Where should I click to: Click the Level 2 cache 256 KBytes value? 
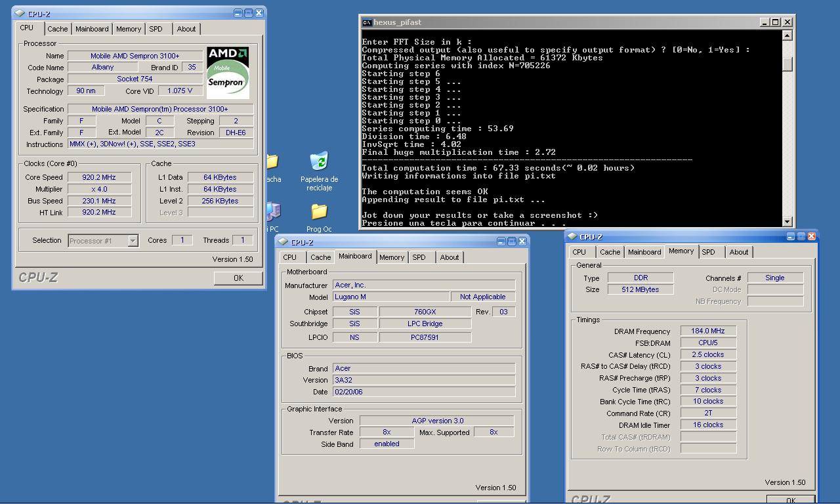click(x=220, y=201)
